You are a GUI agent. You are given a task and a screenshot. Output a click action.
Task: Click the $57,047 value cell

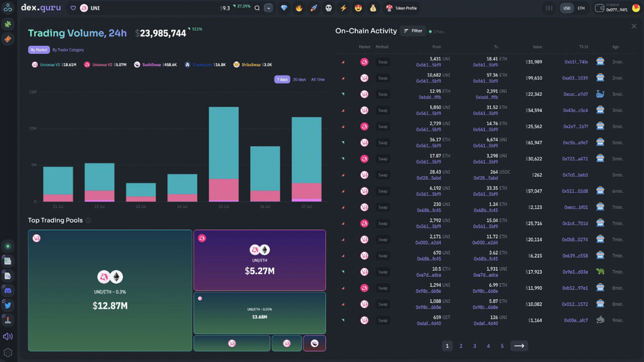(x=534, y=191)
